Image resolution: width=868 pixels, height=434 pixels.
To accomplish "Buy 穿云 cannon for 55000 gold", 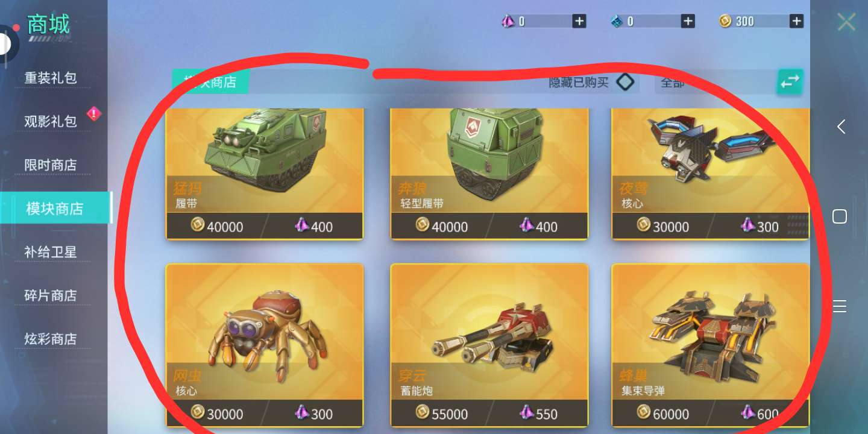I will pos(442,414).
